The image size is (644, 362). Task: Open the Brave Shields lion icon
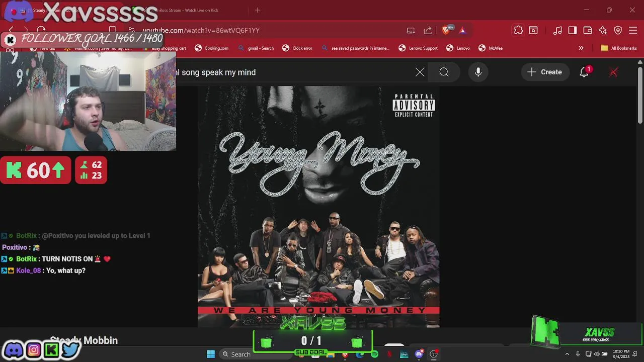tap(446, 30)
